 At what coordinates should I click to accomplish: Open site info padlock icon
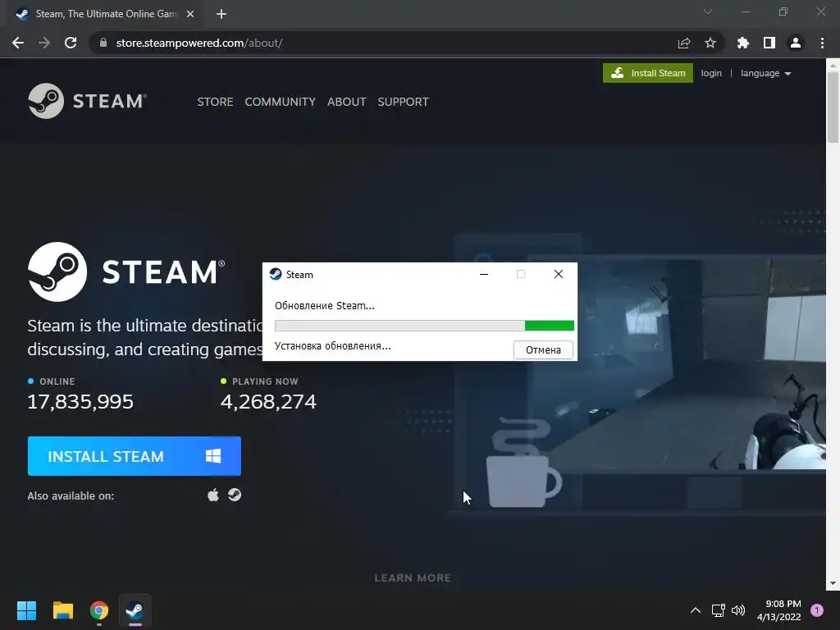[103, 43]
